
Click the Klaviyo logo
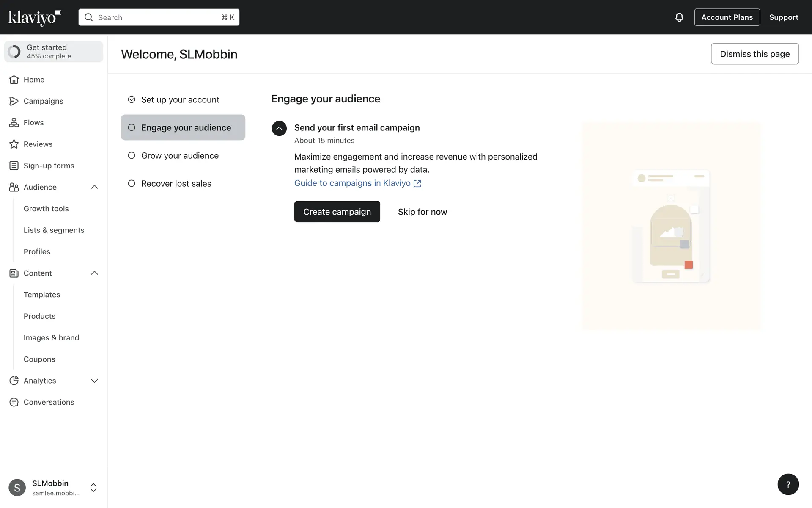(35, 17)
